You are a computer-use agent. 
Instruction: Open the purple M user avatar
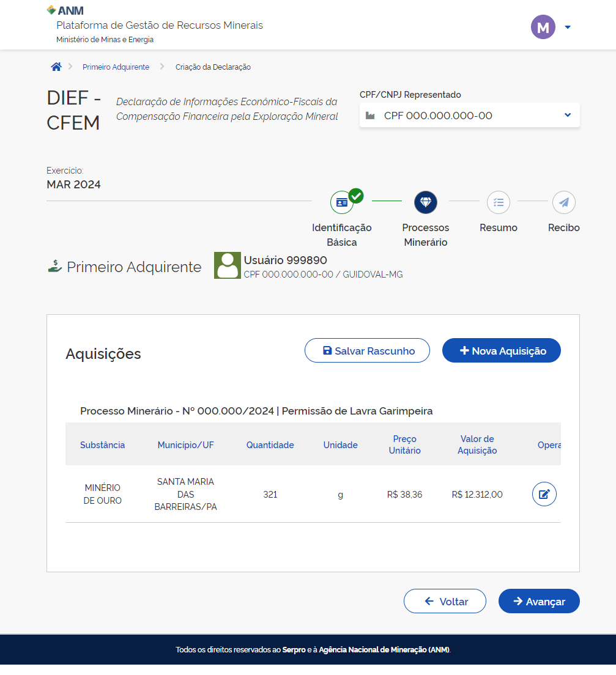coord(543,27)
